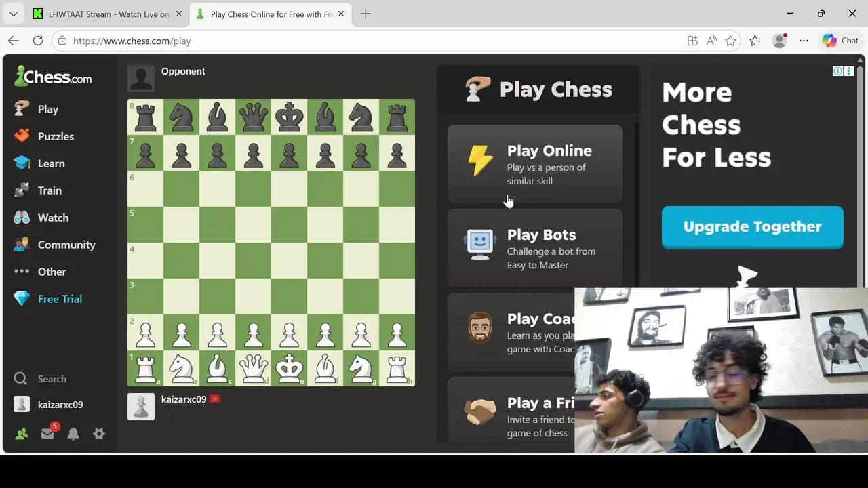Viewport: 868px width, 488px height.
Task: Open a new browser tab
Action: point(366,14)
